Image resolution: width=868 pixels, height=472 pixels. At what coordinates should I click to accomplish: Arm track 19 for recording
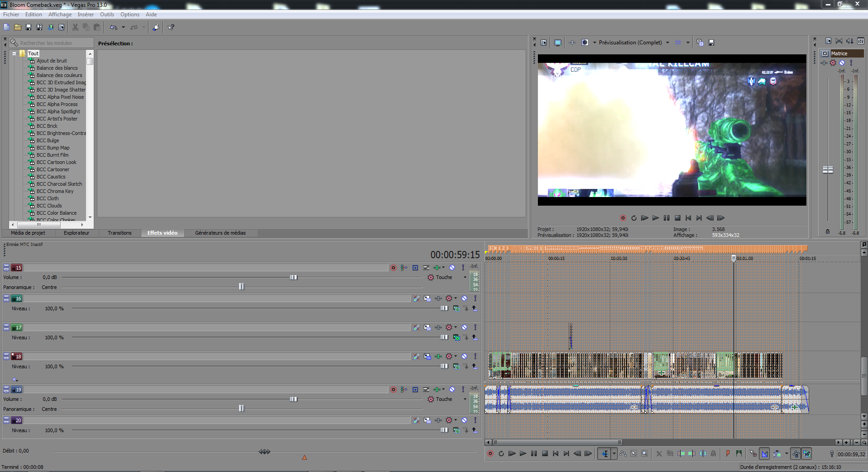tap(393, 390)
